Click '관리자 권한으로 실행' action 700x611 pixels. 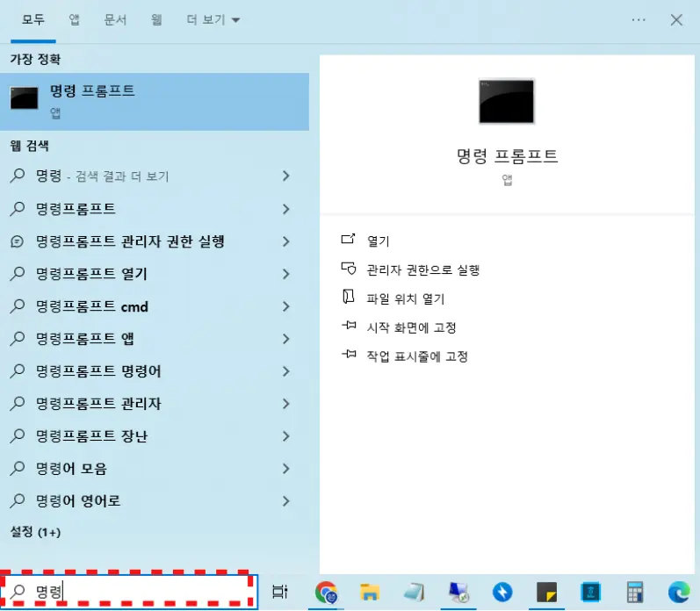coord(422,270)
